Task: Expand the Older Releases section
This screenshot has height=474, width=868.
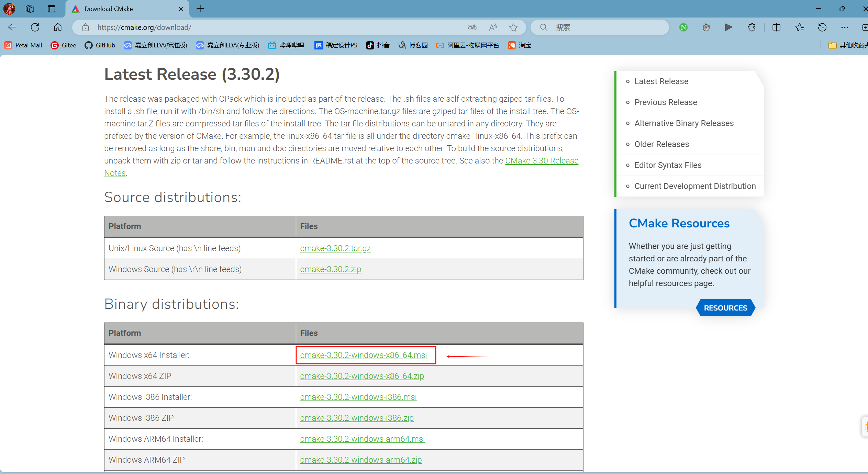Action: click(x=661, y=144)
